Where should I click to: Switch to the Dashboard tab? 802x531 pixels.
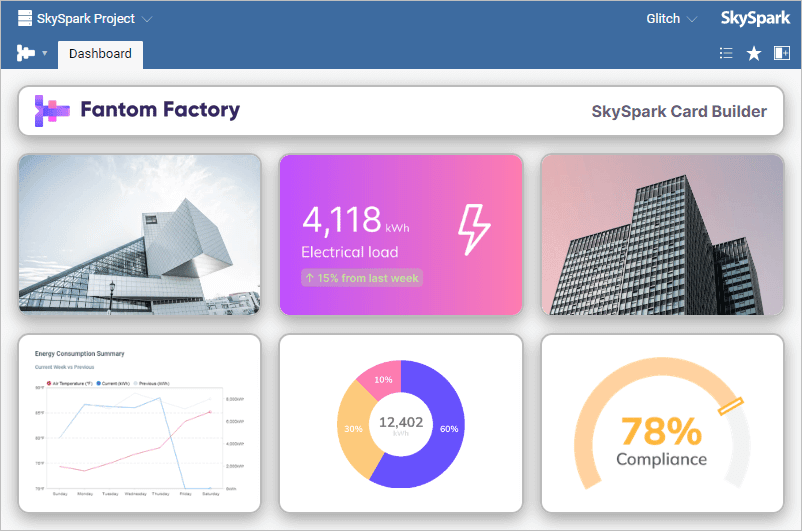100,54
